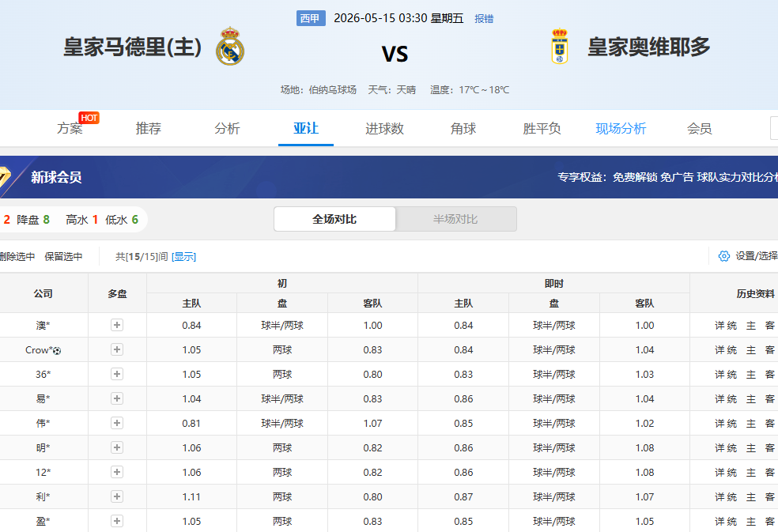Switch to the 胜平负 tab
The width and height of the screenshot is (778, 532).
(x=542, y=129)
